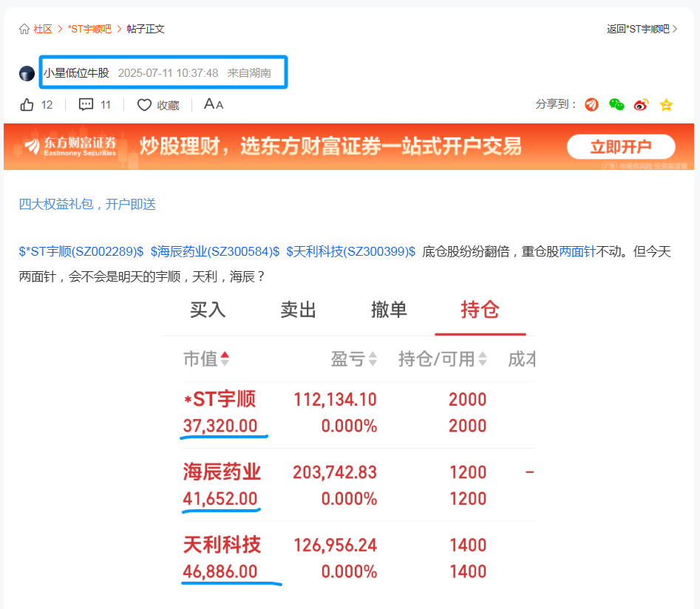This screenshot has height=609, width=700.
Task: Click the like count 12
Action: 47,105
